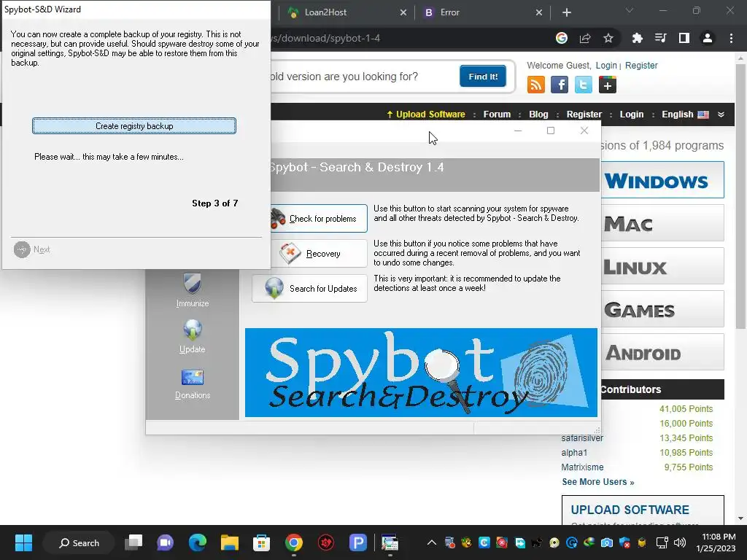Click the plus share icon
747x560 pixels.
click(608, 85)
